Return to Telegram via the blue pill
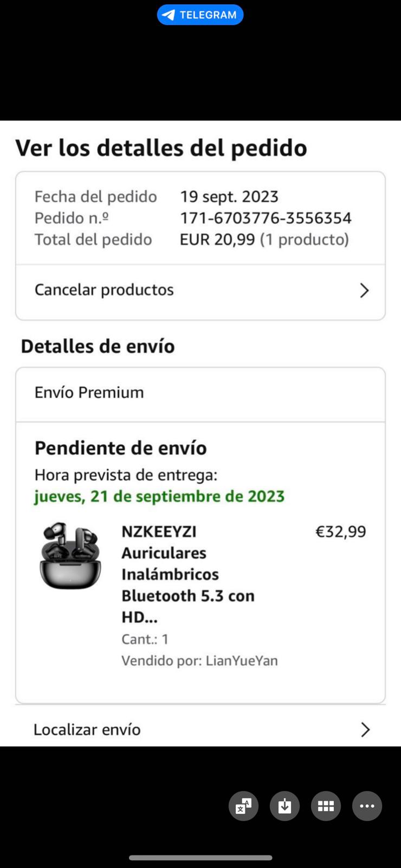This screenshot has width=401, height=868. (x=200, y=15)
